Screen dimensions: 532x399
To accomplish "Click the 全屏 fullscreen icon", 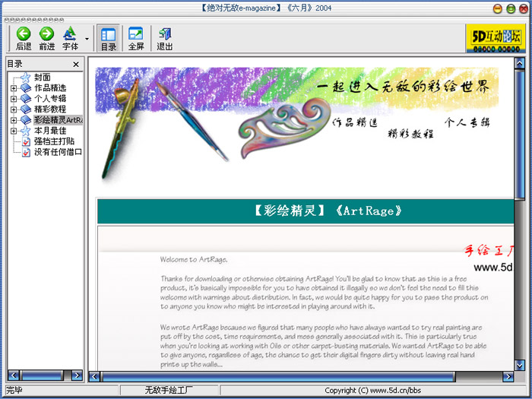I will 136,33.
